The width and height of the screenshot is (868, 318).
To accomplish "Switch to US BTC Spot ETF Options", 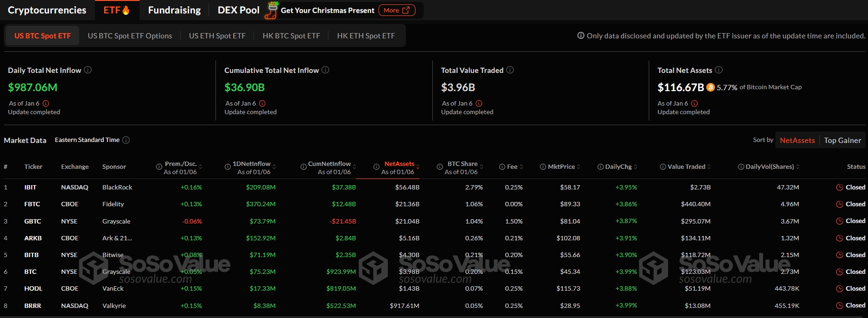I will 130,36.
